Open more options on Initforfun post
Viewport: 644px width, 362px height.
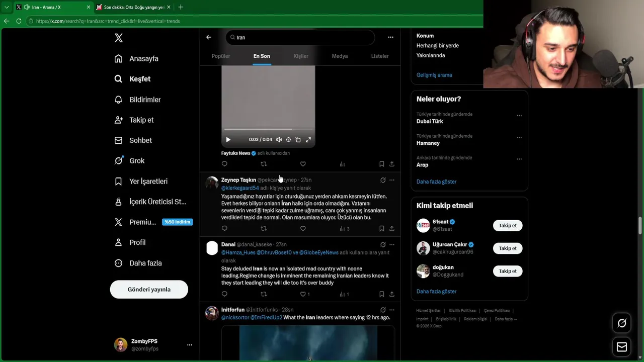[392, 310]
